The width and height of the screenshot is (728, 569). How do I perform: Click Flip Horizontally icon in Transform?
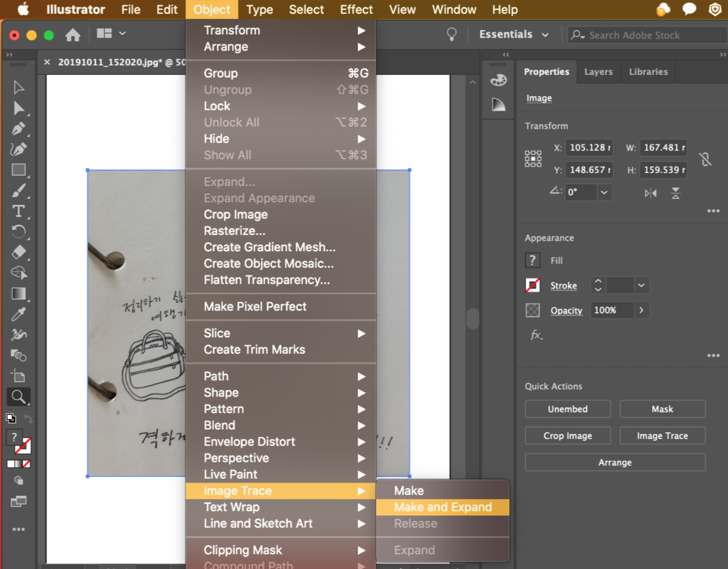(x=651, y=193)
